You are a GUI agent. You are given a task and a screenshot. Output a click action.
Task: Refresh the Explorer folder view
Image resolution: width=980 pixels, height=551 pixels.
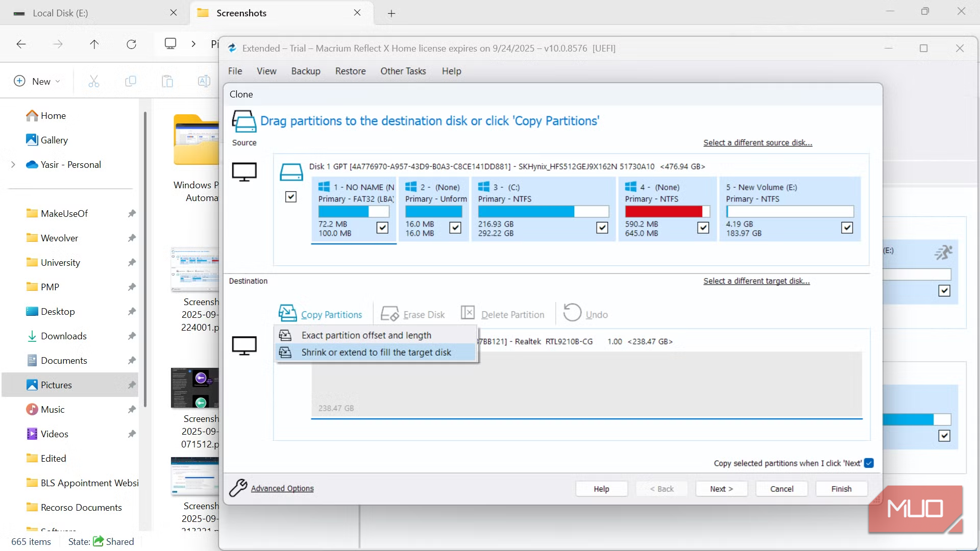pos(131,44)
